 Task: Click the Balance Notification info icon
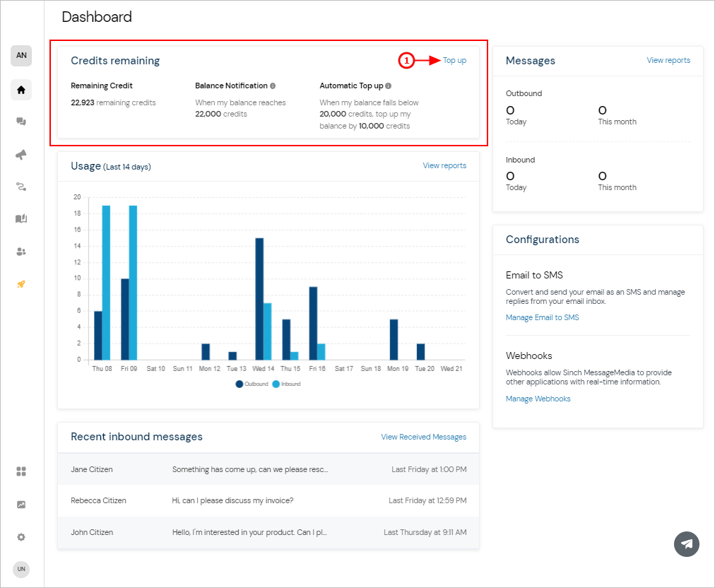(273, 86)
